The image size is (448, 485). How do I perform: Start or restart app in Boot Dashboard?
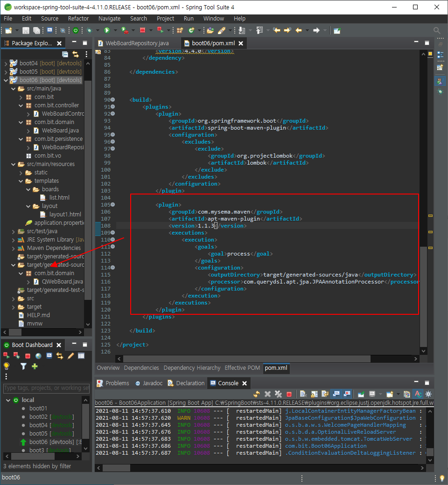click(x=6, y=356)
